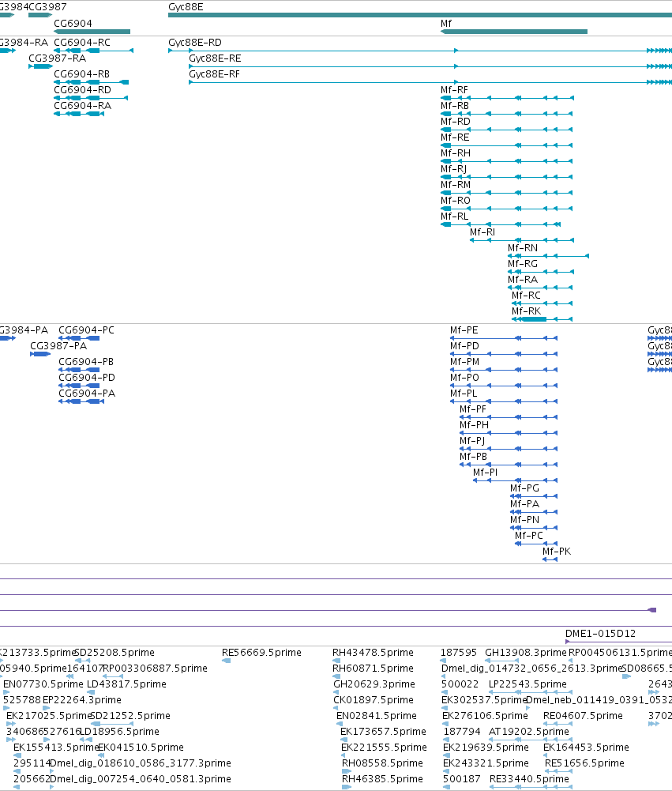Open EST GH13908.3prime

pos(526,652)
